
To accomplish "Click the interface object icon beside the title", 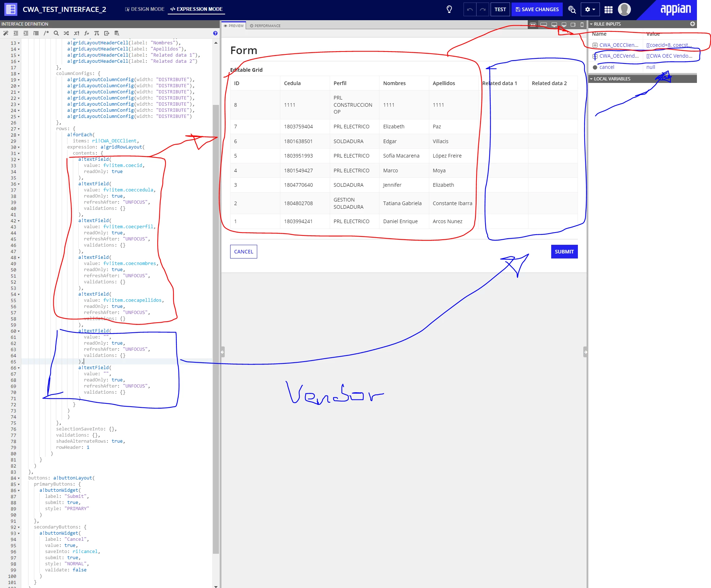I will click(11, 9).
